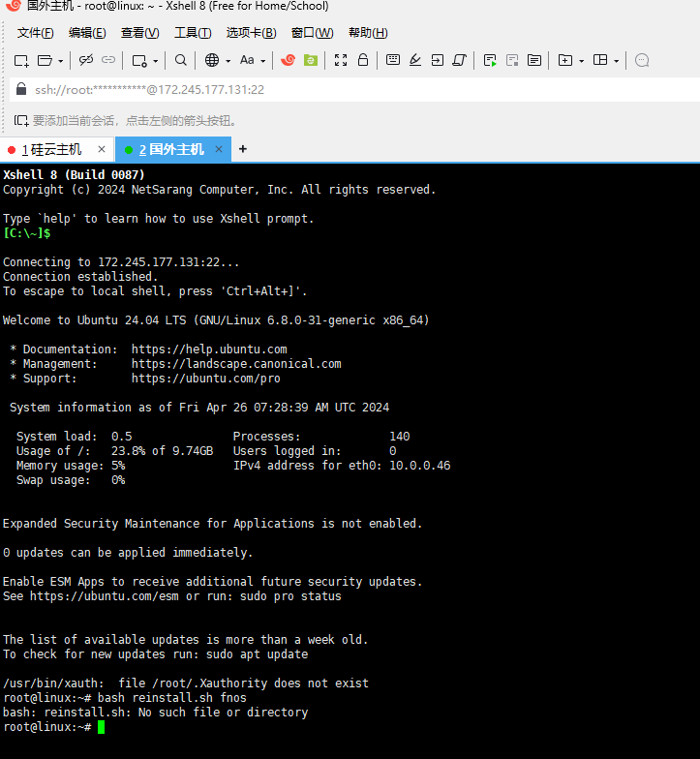Close the 国外主机 tab
The width and height of the screenshot is (700, 759).
pos(219,149)
